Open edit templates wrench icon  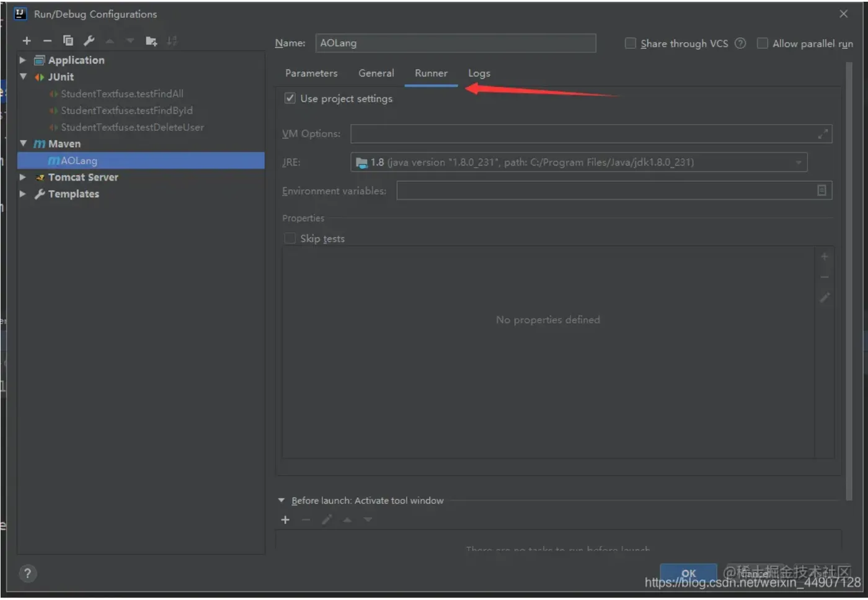tap(89, 41)
